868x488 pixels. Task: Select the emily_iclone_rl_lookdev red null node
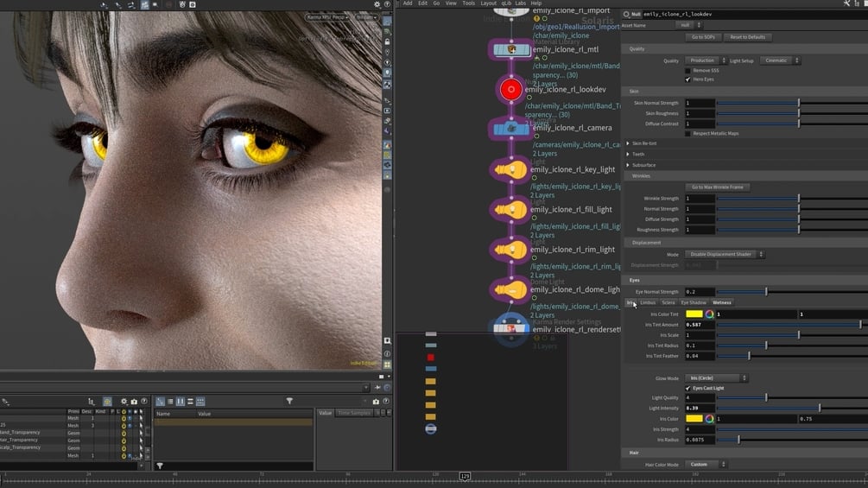tap(511, 89)
